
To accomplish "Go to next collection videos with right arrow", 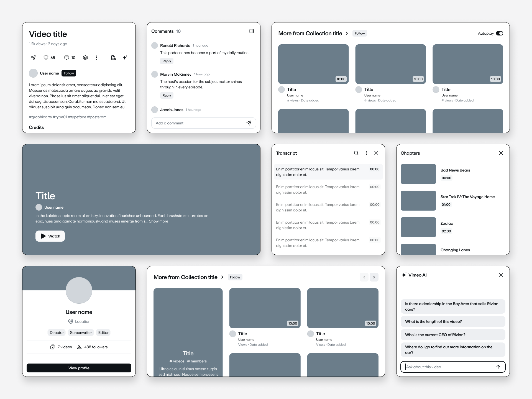I will pyautogui.click(x=374, y=277).
